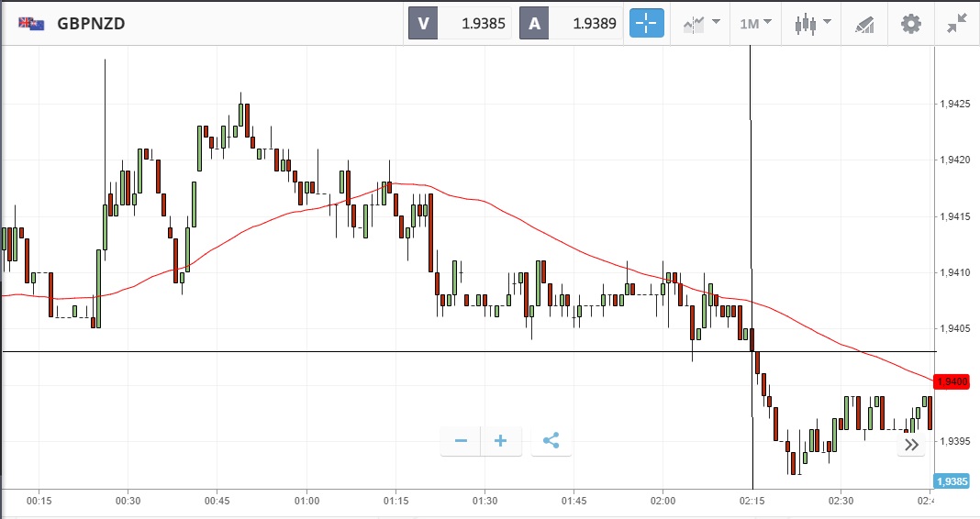Expand the 1M timeframe dropdown
The height and width of the screenshot is (519, 980).
tap(756, 23)
